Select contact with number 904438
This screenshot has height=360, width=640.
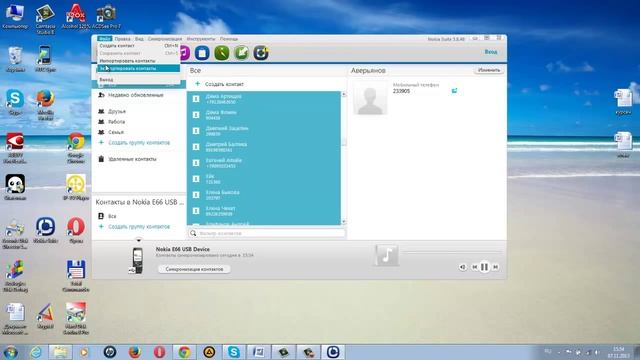pyautogui.click(x=264, y=115)
